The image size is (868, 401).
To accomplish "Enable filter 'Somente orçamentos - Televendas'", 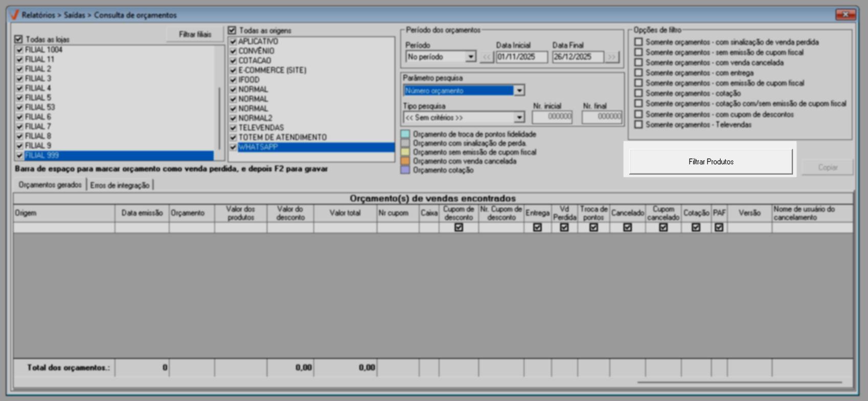I will tap(638, 124).
